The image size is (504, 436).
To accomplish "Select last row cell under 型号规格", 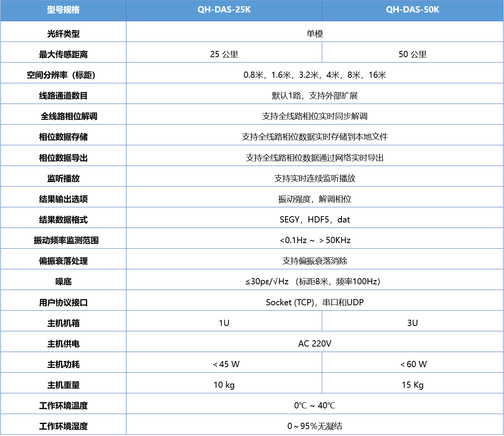I will (63, 424).
